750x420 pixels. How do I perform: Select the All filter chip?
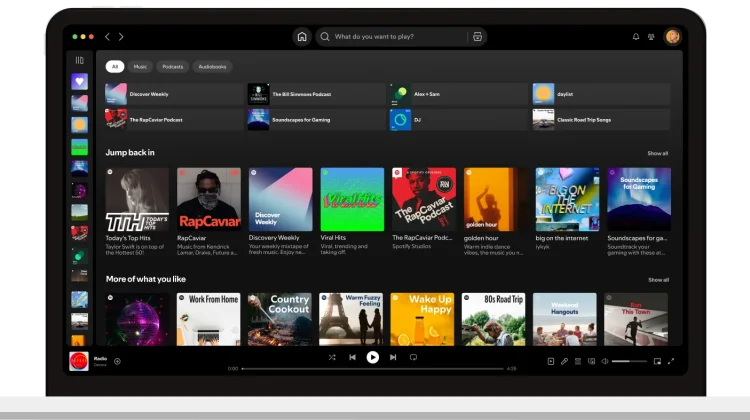pos(115,66)
